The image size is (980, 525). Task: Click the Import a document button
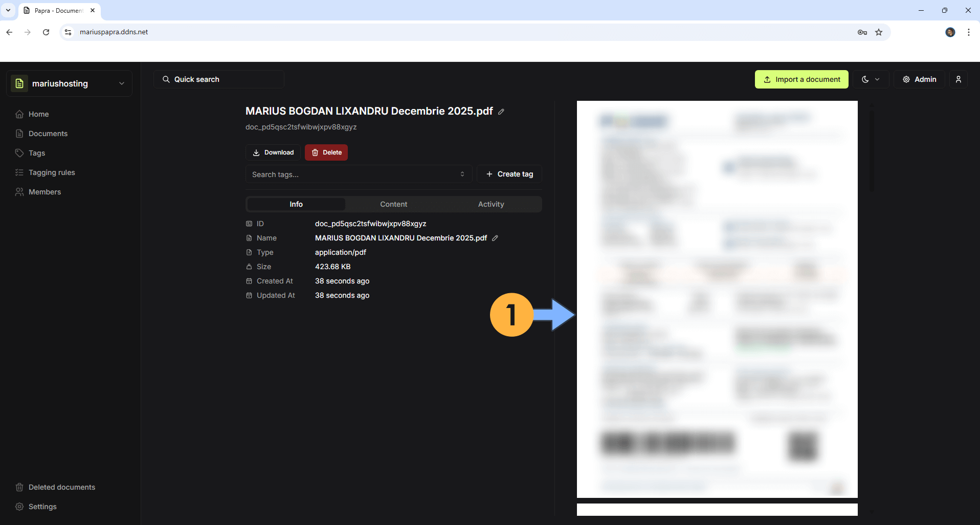(801, 79)
